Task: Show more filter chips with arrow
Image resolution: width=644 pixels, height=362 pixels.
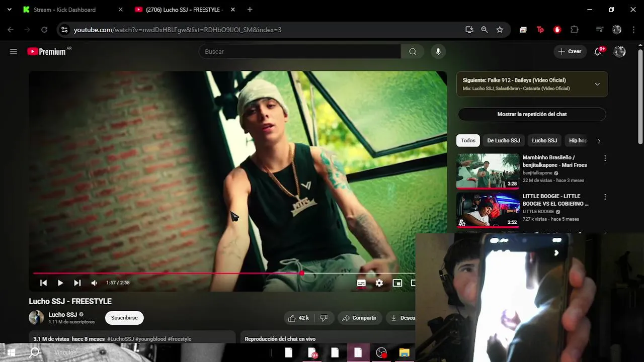Action: point(599,141)
